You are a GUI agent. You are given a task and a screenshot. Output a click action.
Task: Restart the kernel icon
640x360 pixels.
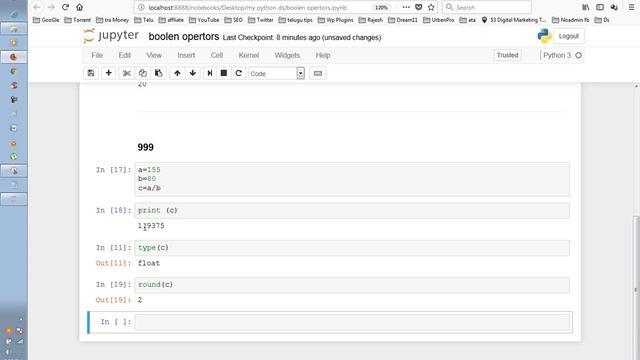[238, 73]
